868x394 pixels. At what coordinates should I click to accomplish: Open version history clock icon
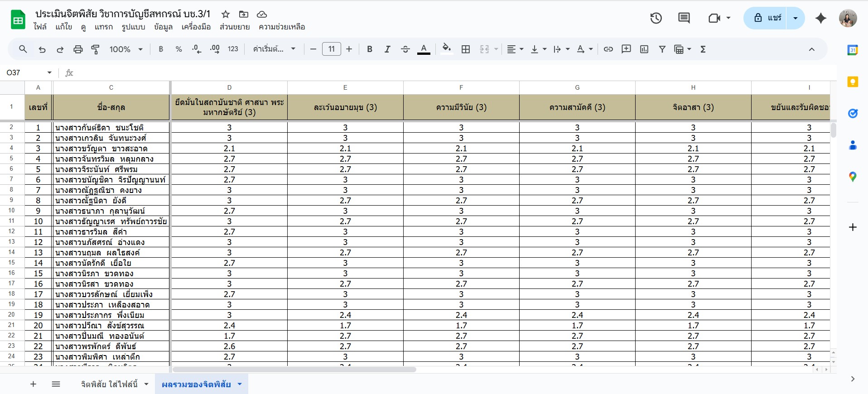click(x=656, y=18)
